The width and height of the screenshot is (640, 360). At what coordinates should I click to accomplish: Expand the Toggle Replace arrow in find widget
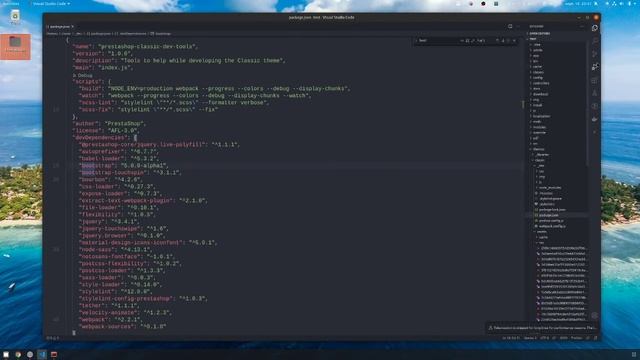pyautogui.click(x=416, y=40)
